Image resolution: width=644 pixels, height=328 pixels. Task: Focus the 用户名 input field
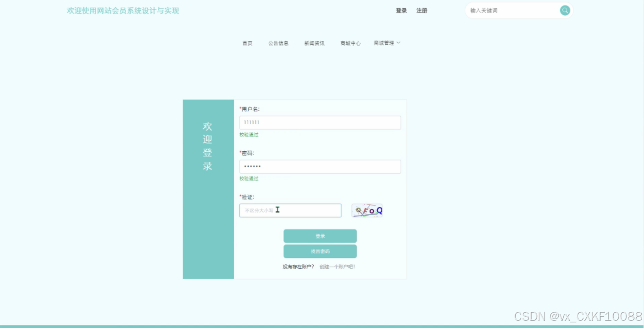(x=320, y=122)
